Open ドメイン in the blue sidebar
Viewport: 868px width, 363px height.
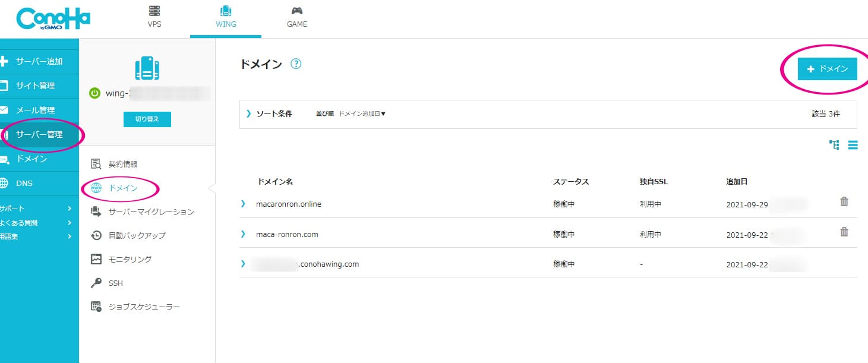(39, 159)
